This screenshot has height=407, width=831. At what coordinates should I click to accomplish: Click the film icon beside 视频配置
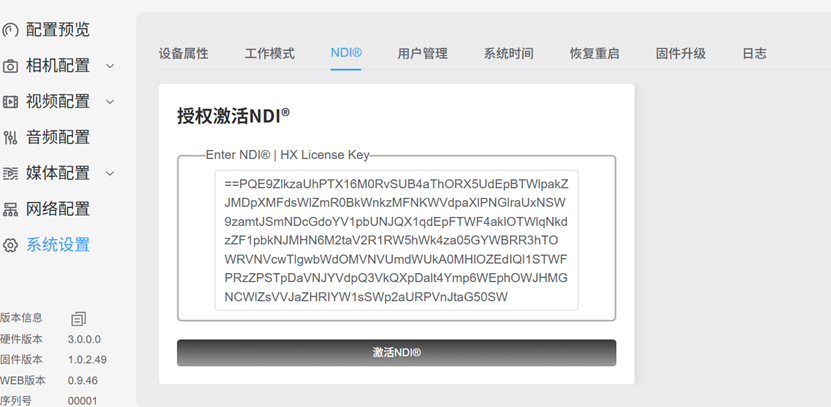(10, 102)
